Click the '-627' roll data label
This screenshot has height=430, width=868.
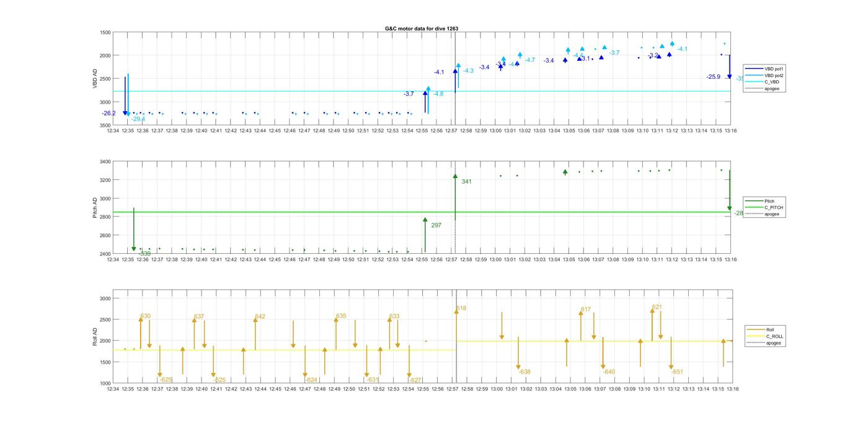point(415,380)
